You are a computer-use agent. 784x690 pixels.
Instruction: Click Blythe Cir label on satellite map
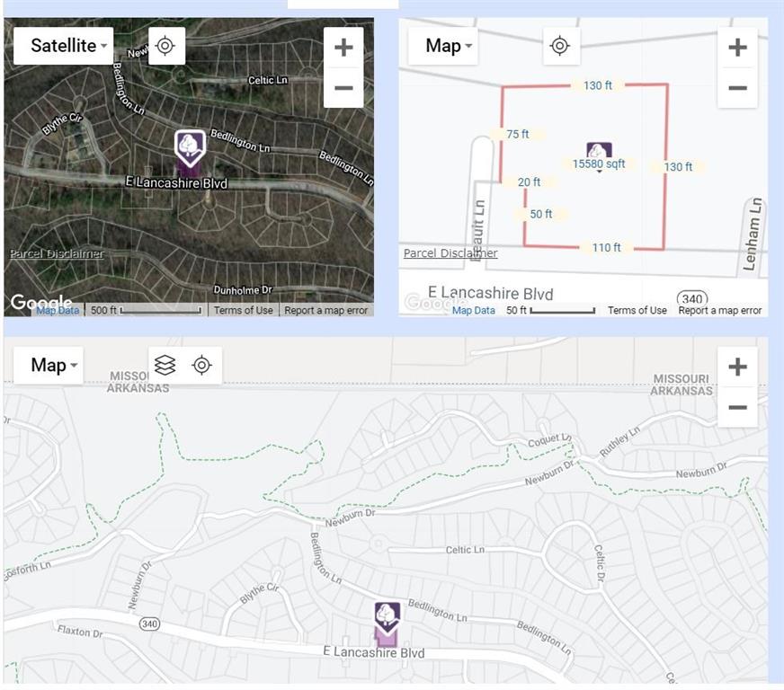(x=62, y=123)
